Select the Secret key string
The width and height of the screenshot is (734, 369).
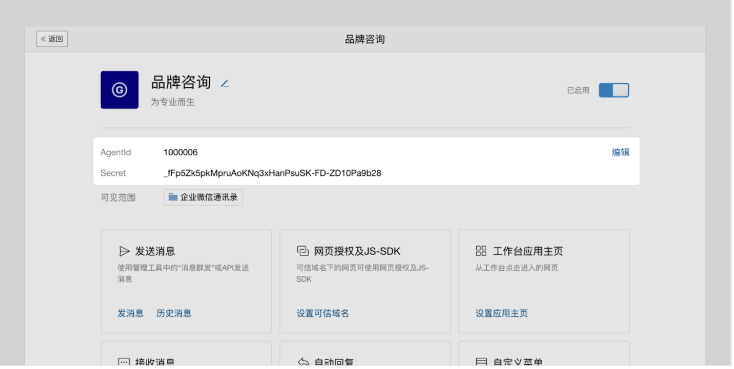pyautogui.click(x=272, y=173)
